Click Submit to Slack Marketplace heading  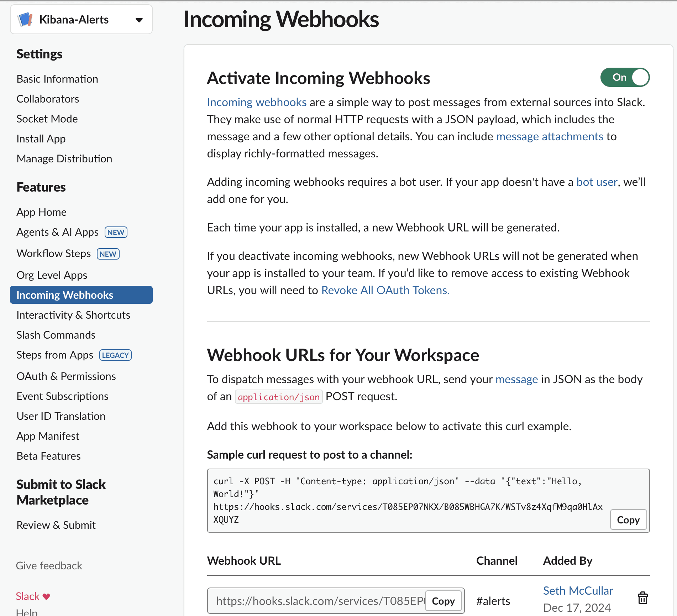[61, 492]
